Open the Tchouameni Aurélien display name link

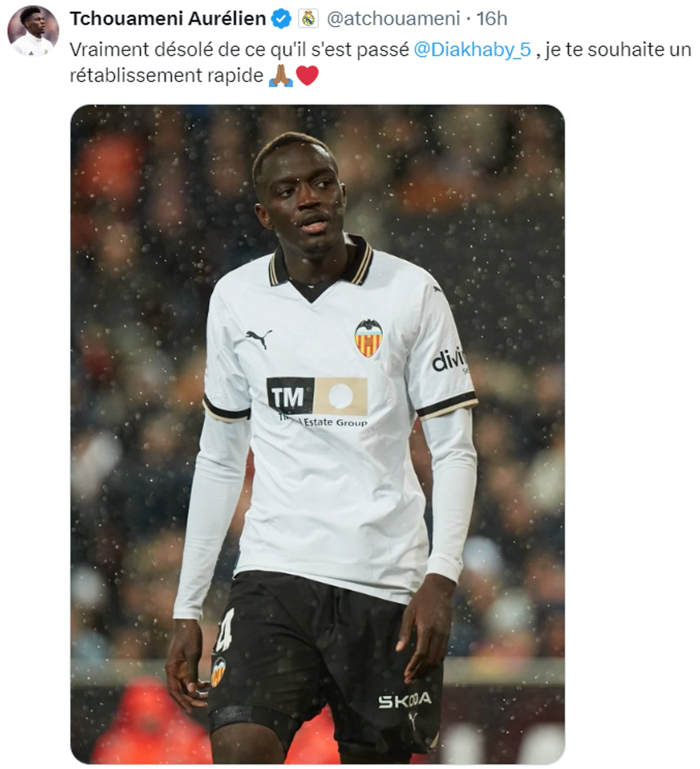pyautogui.click(x=168, y=19)
